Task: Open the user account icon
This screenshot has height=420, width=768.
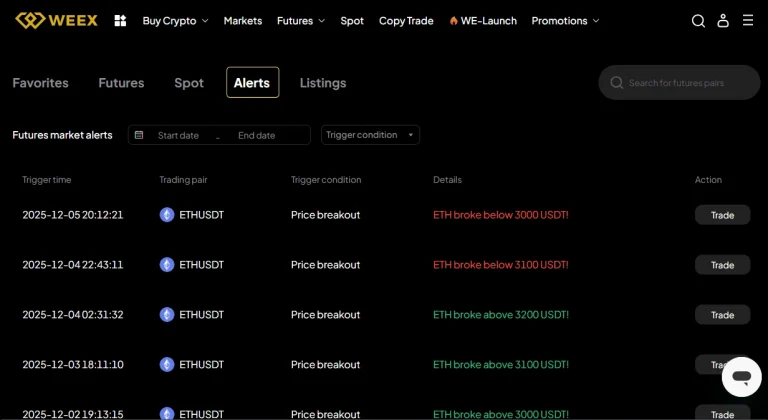Action: 723,21
